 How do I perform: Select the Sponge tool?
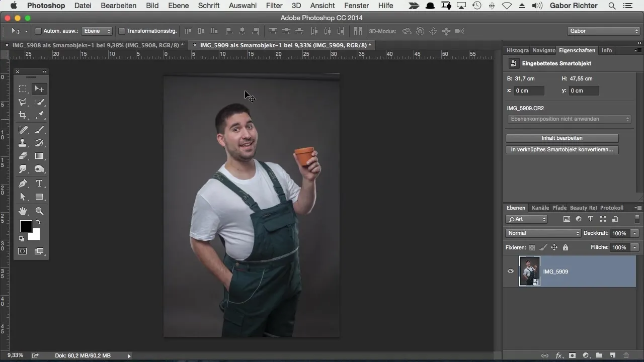point(39,169)
